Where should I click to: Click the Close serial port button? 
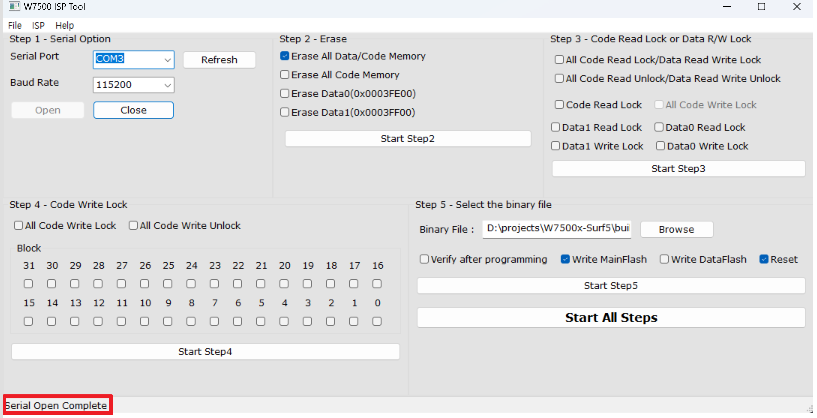pyautogui.click(x=133, y=110)
